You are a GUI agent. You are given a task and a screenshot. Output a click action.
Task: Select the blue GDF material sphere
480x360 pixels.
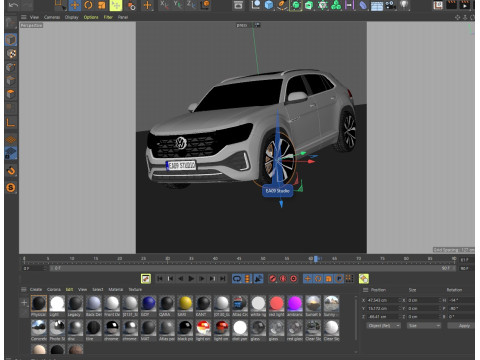[148, 303]
